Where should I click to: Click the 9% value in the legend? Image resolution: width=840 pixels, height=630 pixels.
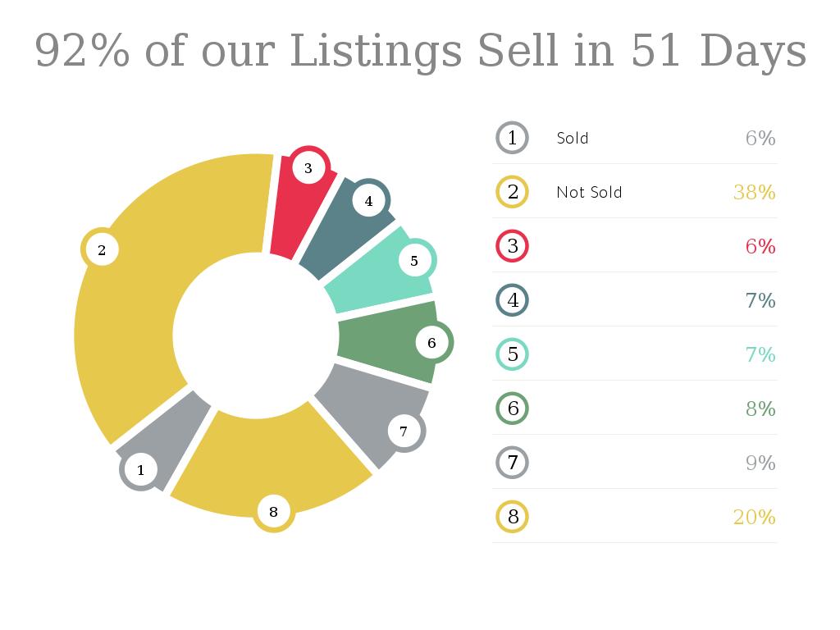tap(760, 463)
